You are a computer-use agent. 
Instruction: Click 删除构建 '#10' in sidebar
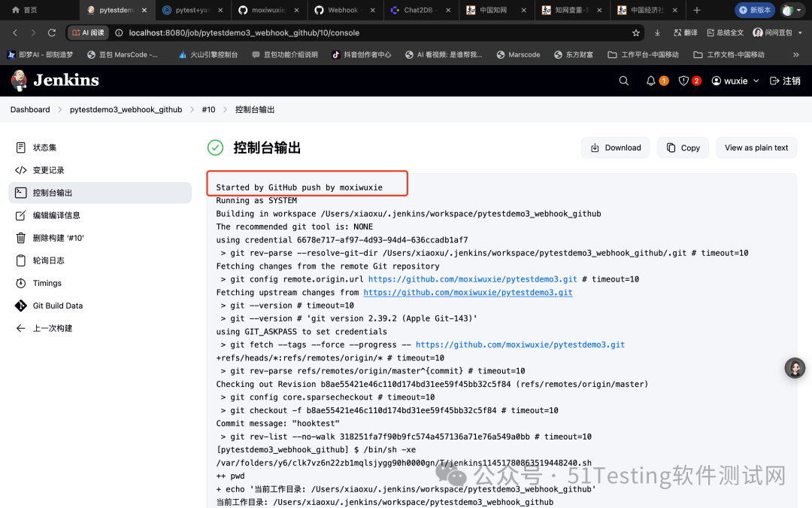click(100, 238)
